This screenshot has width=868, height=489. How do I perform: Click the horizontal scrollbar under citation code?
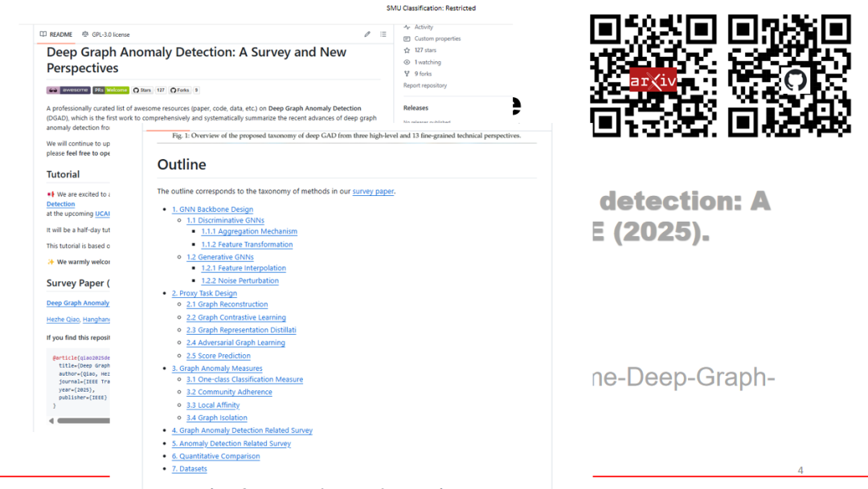pyautogui.click(x=84, y=421)
